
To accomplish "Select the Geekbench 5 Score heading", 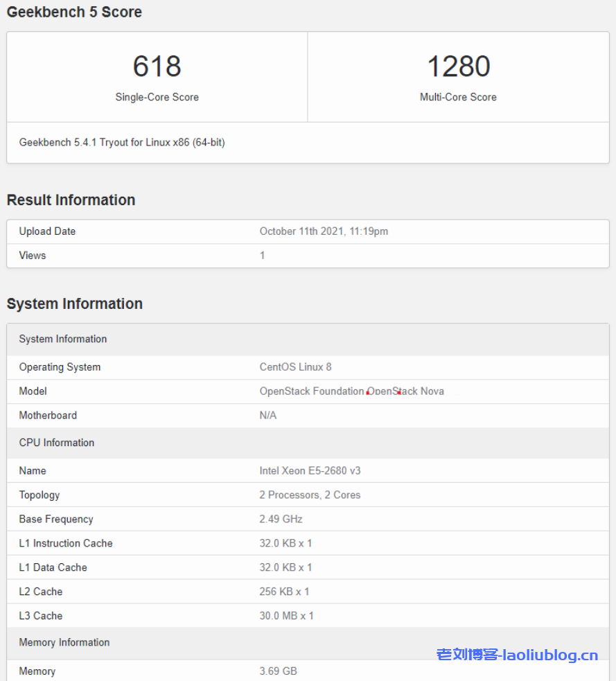I will [74, 12].
